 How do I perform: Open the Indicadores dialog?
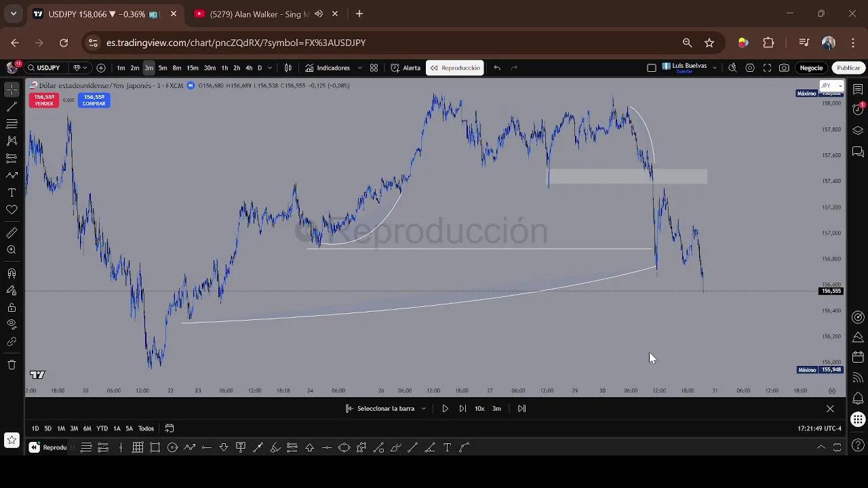pyautogui.click(x=328, y=68)
